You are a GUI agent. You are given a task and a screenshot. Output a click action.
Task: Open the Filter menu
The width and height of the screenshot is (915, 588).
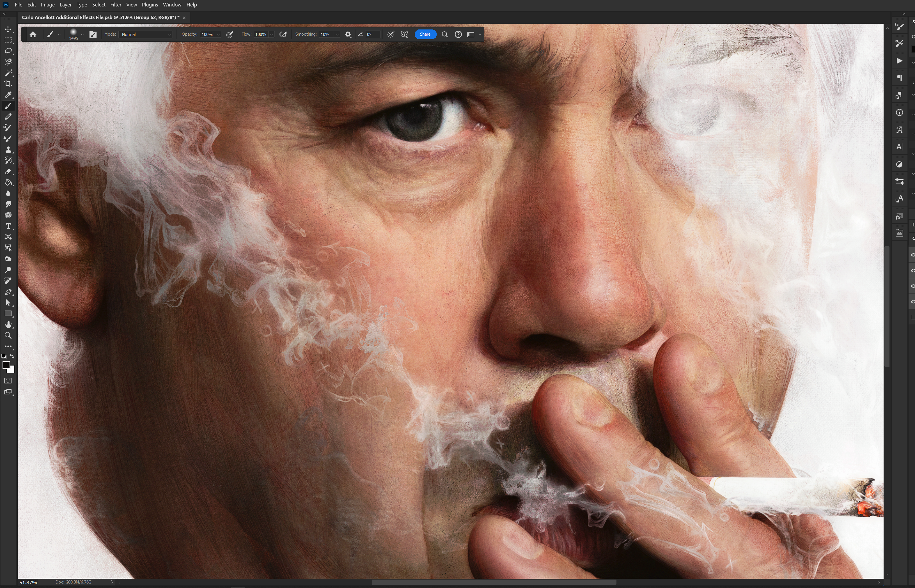[x=115, y=4]
